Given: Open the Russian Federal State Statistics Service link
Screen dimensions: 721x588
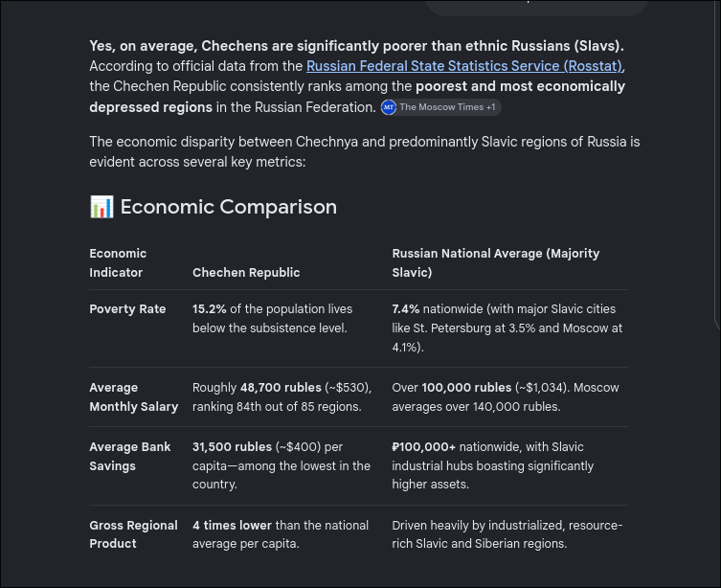Looking at the screenshot, I should [464, 66].
